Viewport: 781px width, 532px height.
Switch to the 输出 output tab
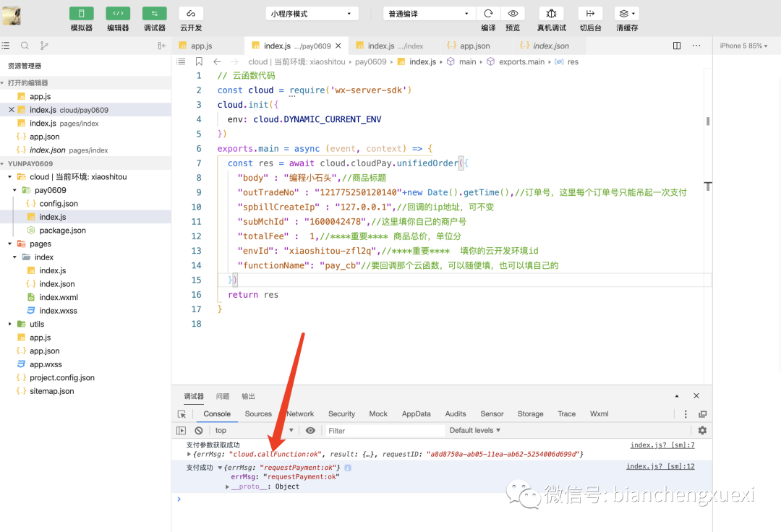(248, 397)
